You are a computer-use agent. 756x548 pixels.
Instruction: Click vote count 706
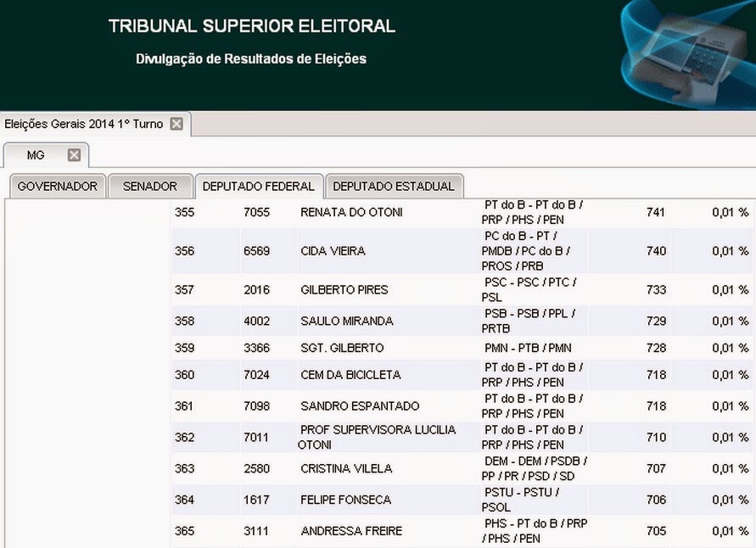[656, 500]
